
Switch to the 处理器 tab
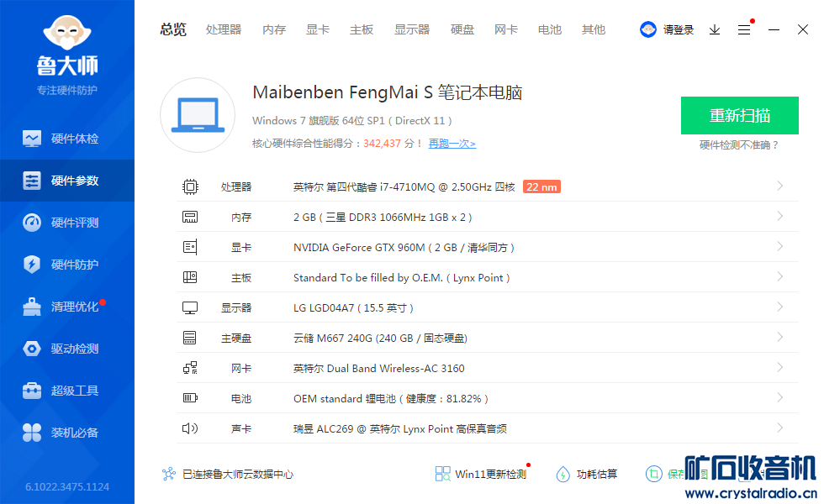(x=224, y=29)
